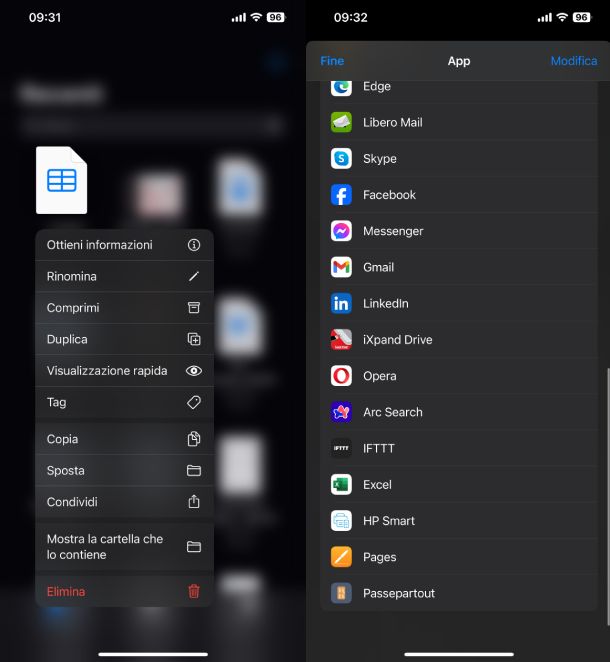
Task: Click the App list vertical scrollbar
Action: (608, 496)
